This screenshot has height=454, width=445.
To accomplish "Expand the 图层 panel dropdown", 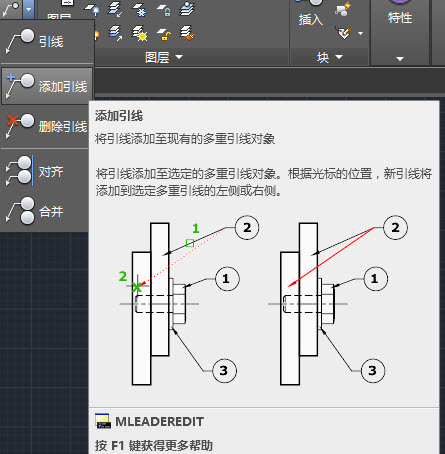I will click(164, 57).
